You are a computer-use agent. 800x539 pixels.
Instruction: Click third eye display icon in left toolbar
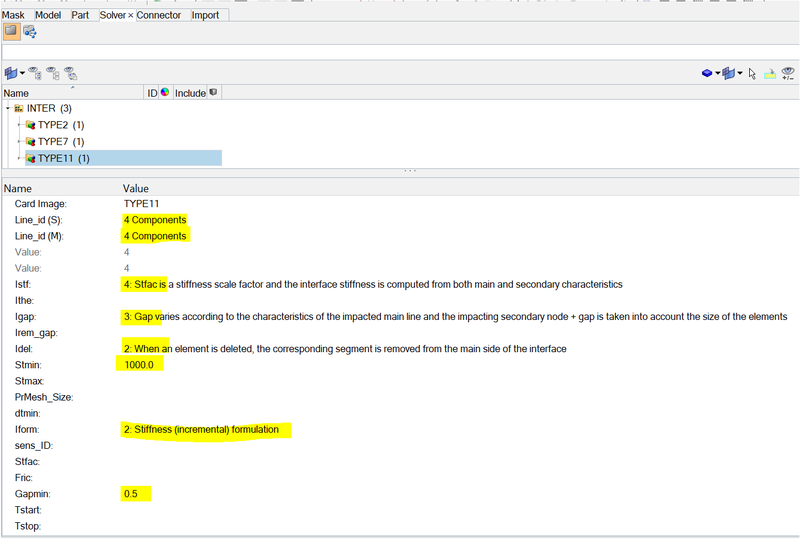point(70,74)
